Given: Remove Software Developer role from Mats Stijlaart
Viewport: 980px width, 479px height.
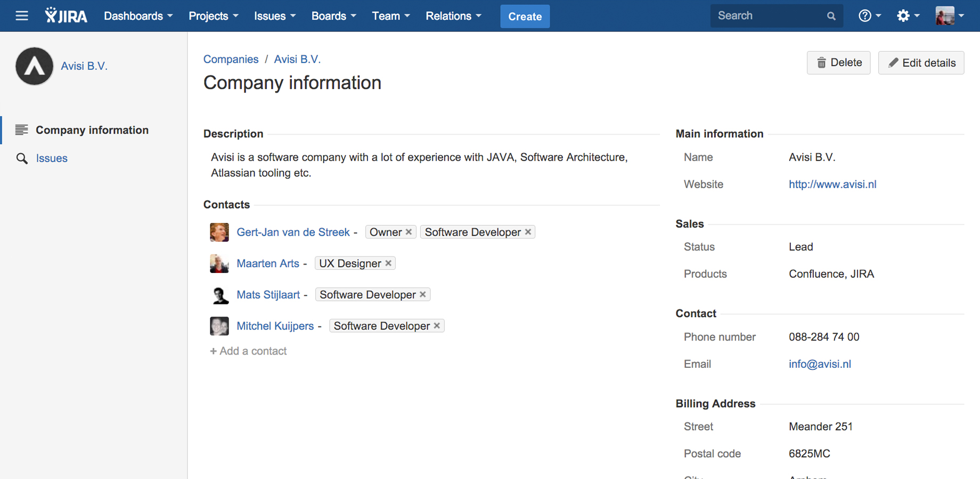Looking at the screenshot, I should click(423, 294).
